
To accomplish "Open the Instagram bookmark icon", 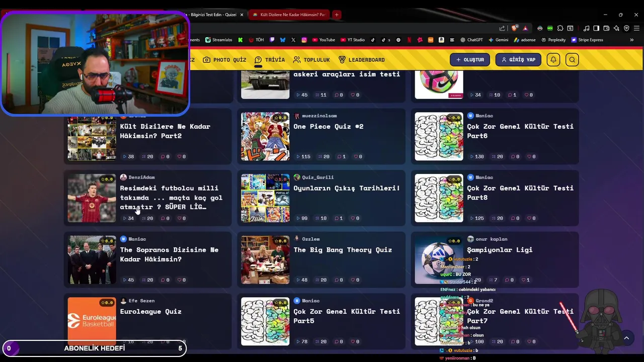I will [x=304, y=40].
